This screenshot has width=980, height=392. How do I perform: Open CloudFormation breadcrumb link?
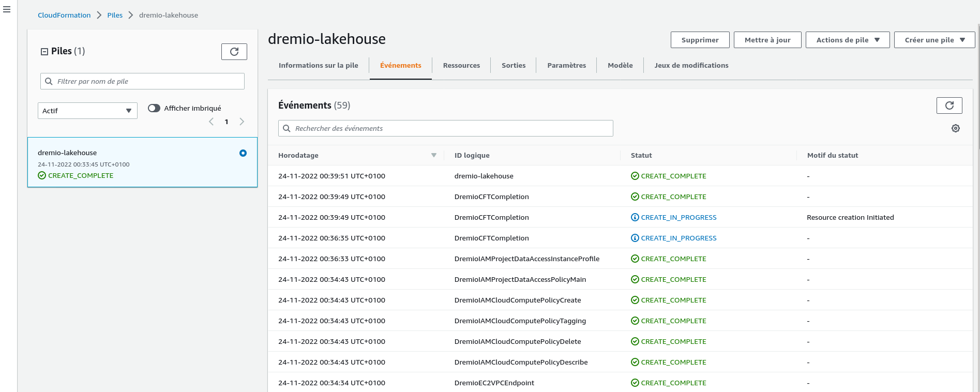pyautogui.click(x=64, y=16)
